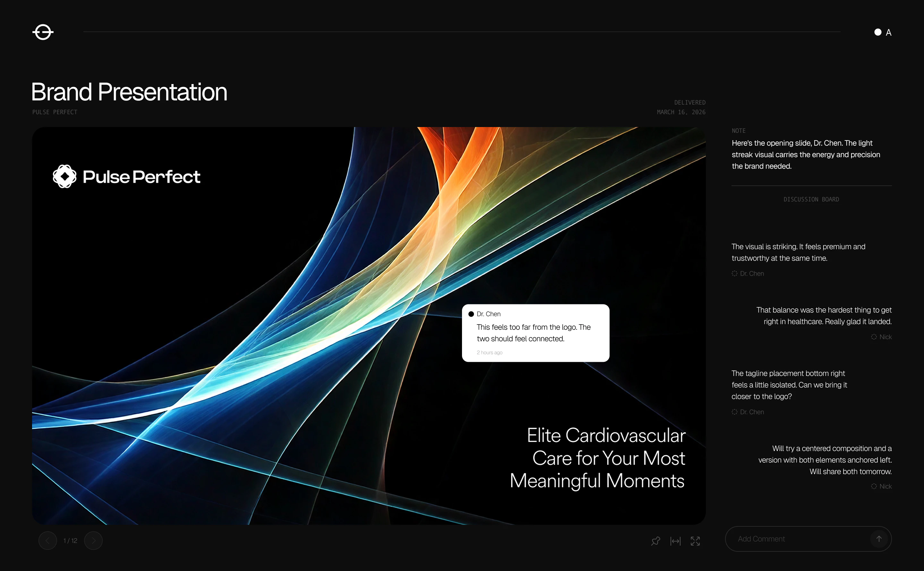924x571 pixels.
Task: Click the pin comment icon
Action: point(655,541)
